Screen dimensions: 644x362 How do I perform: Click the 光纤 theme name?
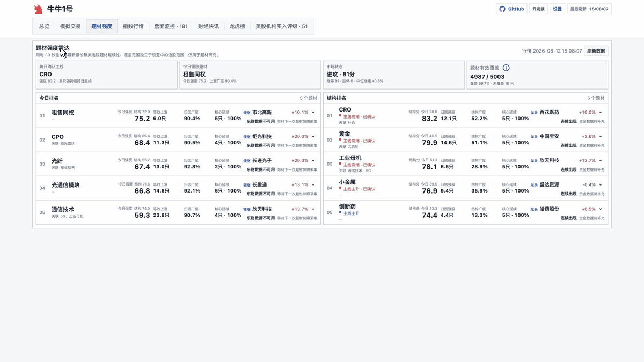point(57,161)
